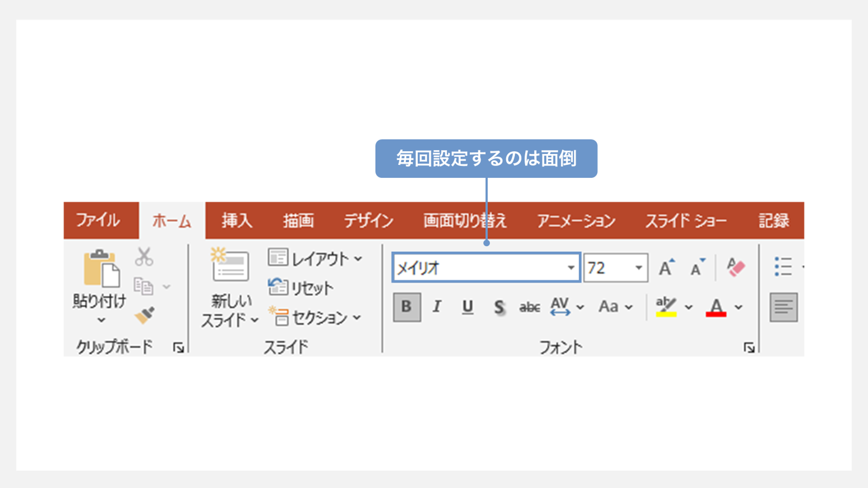Switch to the 画面切り替え tab
The width and height of the screenshot is (868, 488).
click(x=466, y=221)
